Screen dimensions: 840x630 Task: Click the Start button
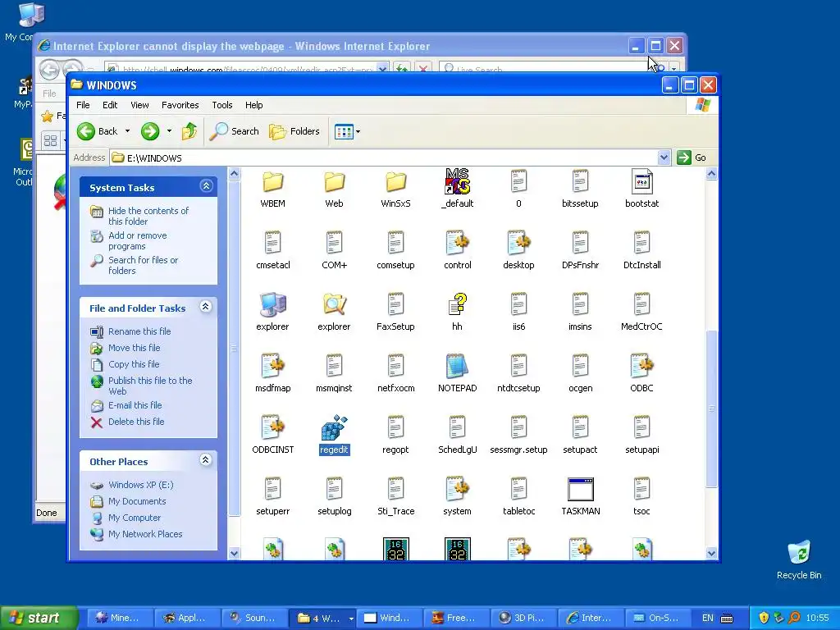tap(38, 619)
